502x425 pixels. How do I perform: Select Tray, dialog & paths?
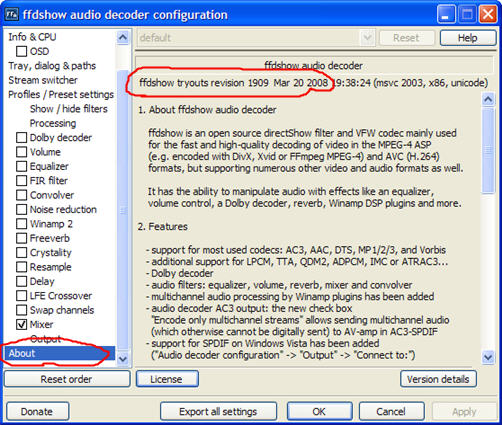tap(52, 66)
